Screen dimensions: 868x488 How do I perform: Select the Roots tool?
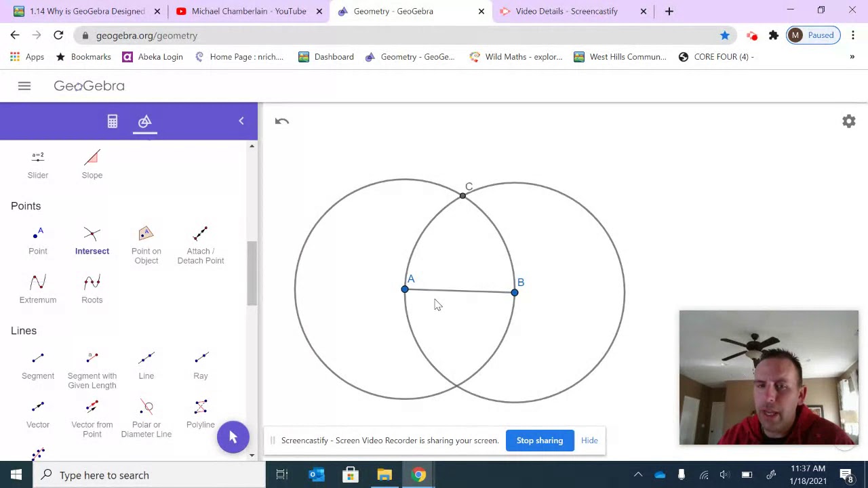point(92,289)
